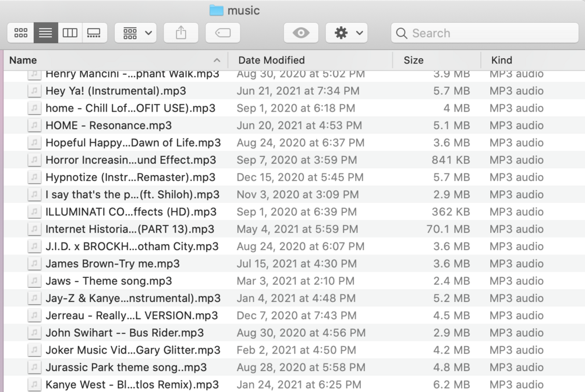
Task: Click the Internet Historia file icon
Action: click(34, 229)
